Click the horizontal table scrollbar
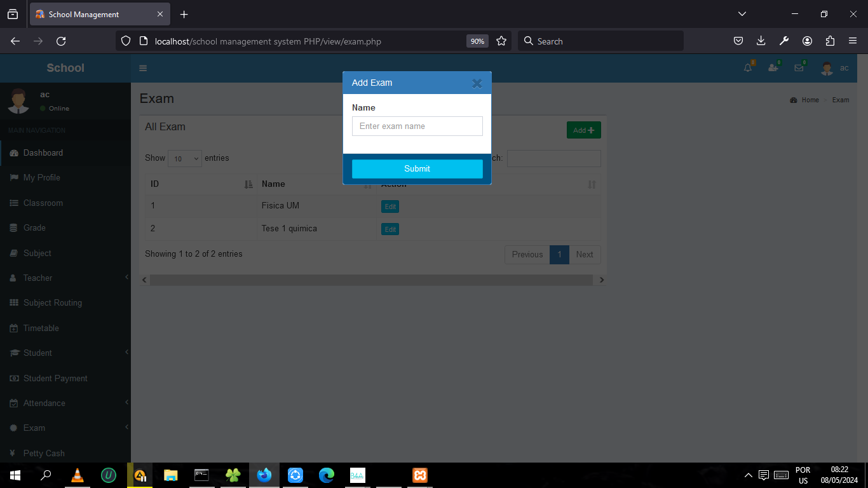This screenshot has height=488, width=868. (371, 280)
